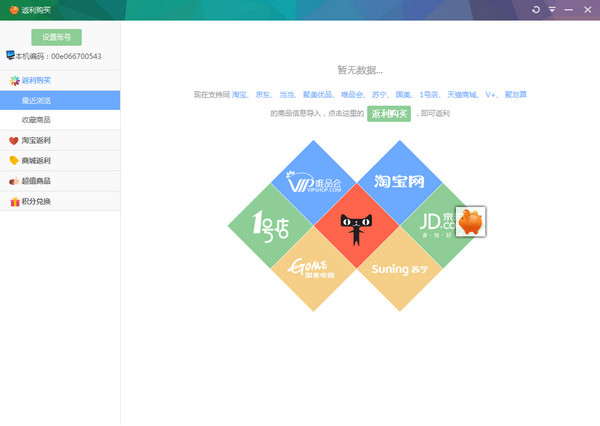Click the gift box icon by 积分兑换
This screenshot has width=600, height=426.
[15, 202]
